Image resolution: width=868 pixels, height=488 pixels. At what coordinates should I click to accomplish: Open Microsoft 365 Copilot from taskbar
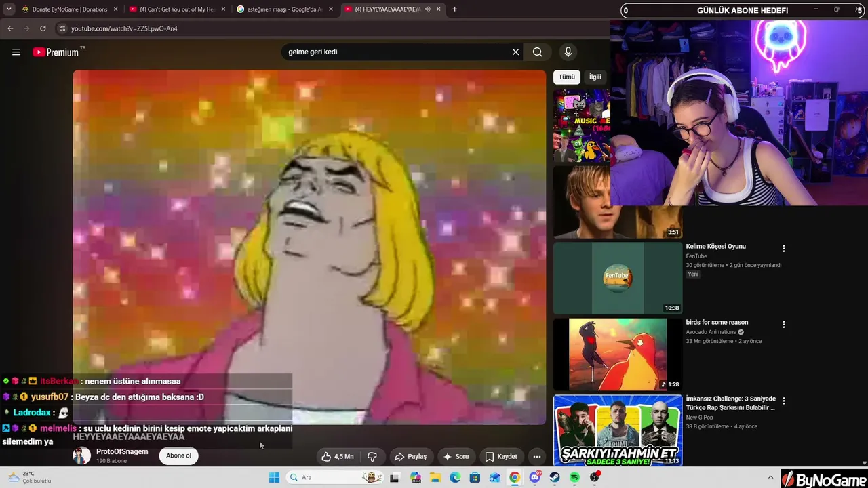(x=415, y=477)
